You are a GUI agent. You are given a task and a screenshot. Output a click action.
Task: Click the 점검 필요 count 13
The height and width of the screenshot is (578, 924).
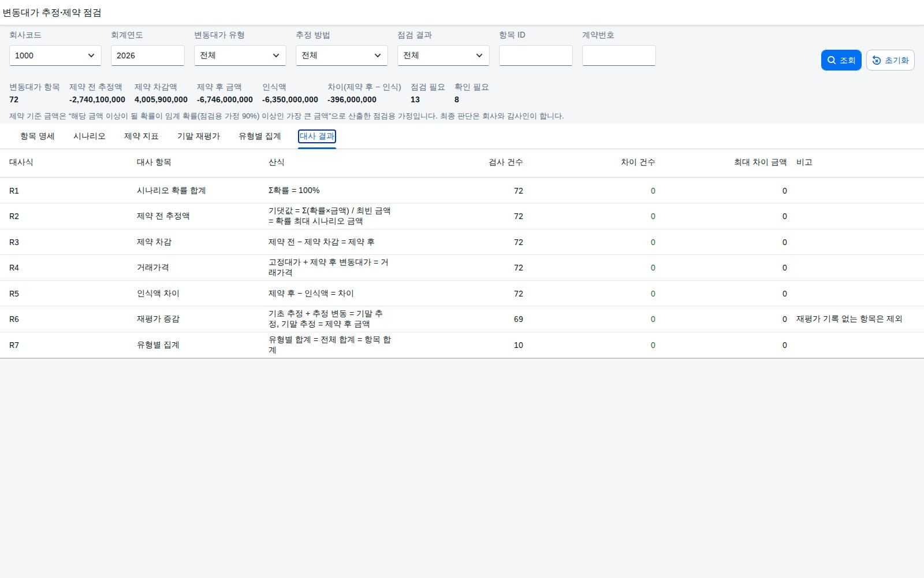(415, 99)
